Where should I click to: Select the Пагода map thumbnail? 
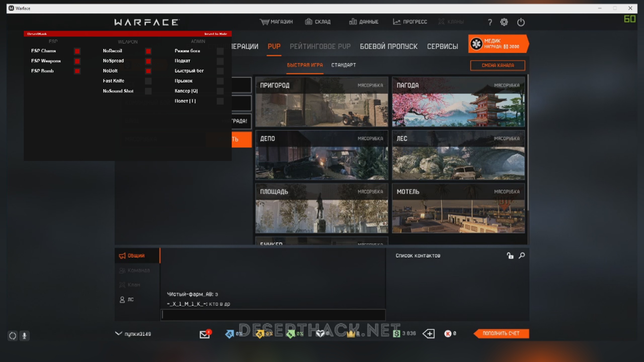tap(458, 102)
